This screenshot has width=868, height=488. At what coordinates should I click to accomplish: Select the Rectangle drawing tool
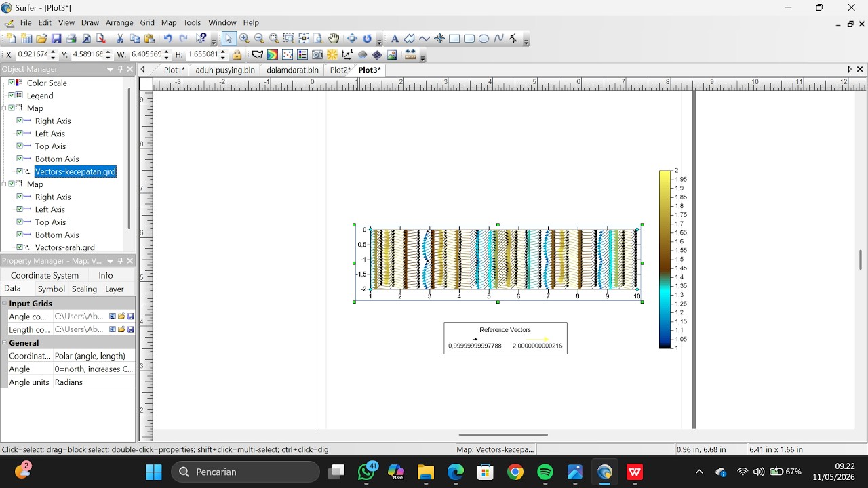point(454,39)
